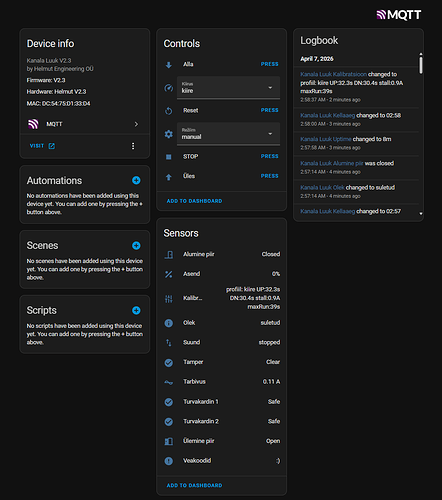This screenshot has width=442, height=500.
Task: Open Kanala Luuk Uptime logbook entry link
Action: point(326,139)
